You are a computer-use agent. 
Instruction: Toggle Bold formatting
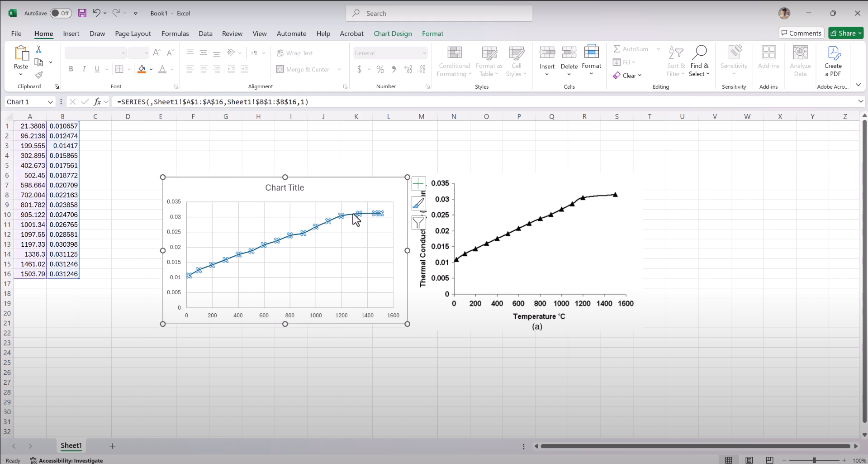(71, 69)
